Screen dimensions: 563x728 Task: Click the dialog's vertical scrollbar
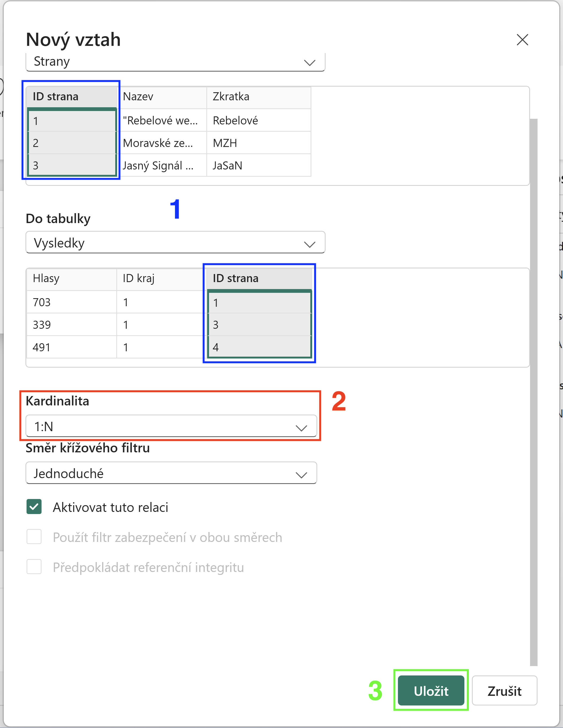534,392
